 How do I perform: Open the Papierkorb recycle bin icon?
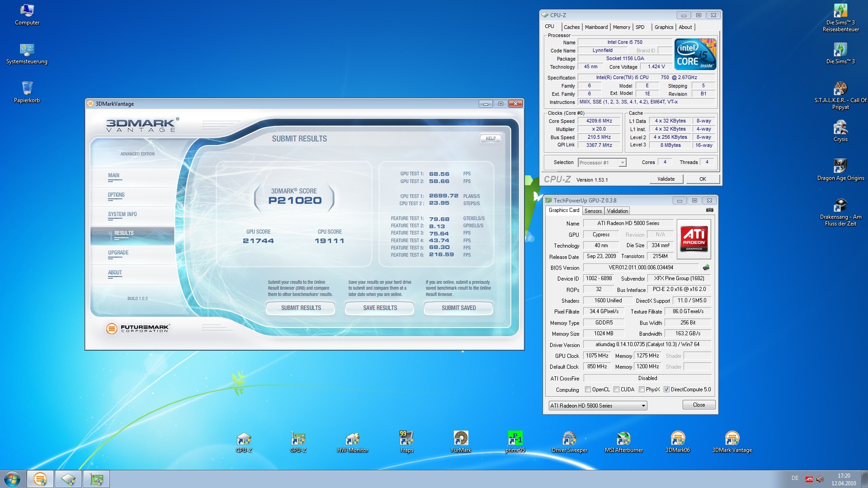tap(27, 92)
